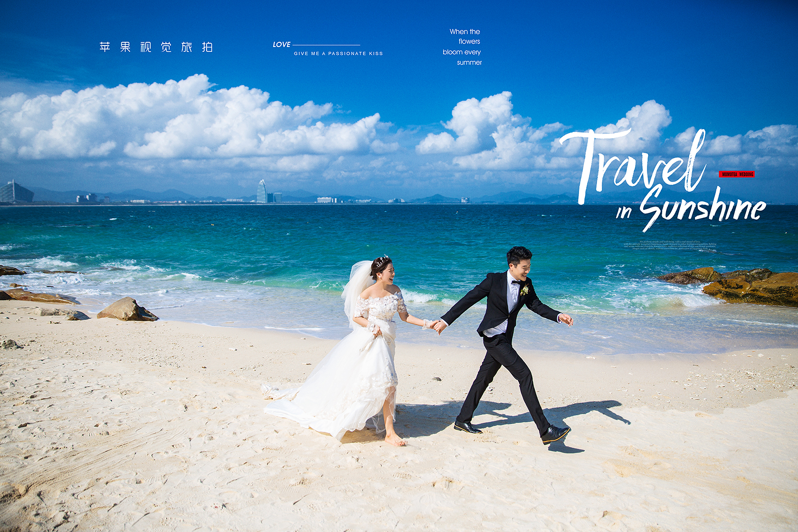Click the large Travel script lettering
Screen dimensions: 798x532
point(633,166)
